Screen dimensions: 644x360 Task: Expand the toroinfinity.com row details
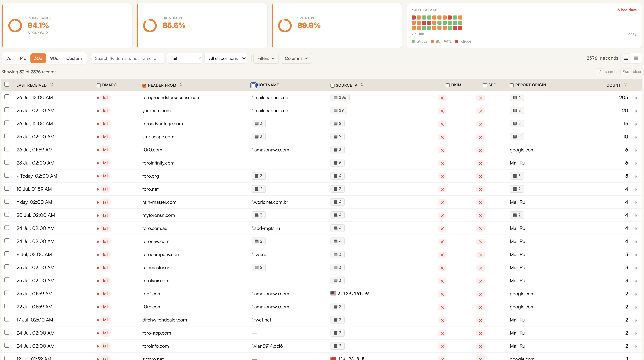(x=636, y=163)
